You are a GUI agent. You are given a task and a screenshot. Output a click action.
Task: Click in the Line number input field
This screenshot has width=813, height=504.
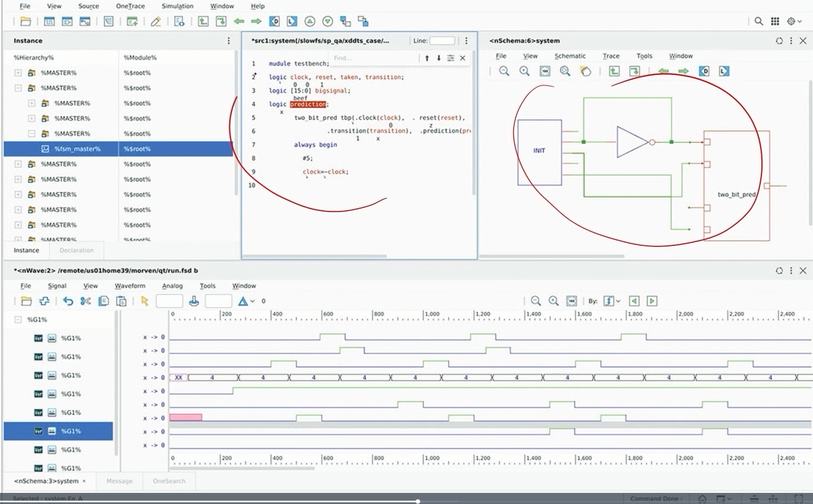(442, 41)
